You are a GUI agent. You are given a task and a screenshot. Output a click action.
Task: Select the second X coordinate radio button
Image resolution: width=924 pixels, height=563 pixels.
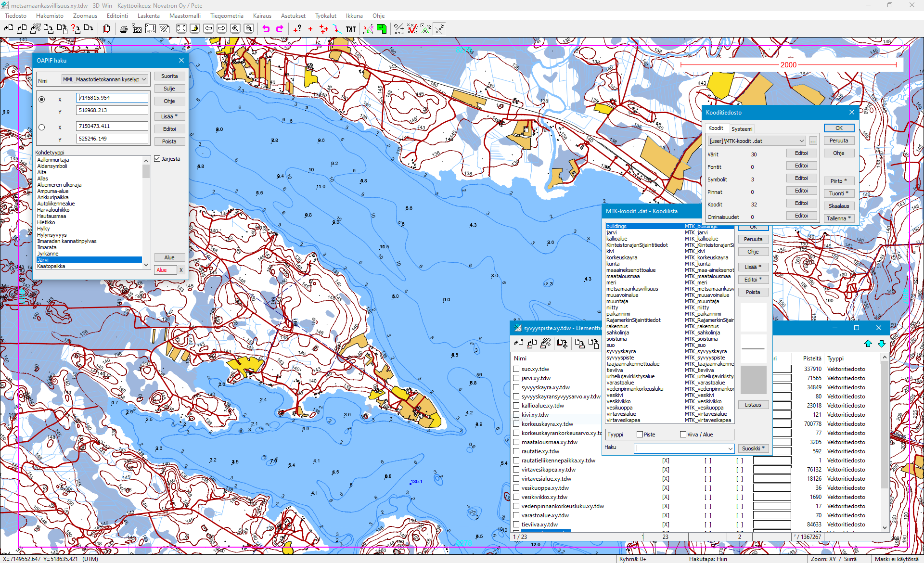pyautogui.click(x=42, y=128)
